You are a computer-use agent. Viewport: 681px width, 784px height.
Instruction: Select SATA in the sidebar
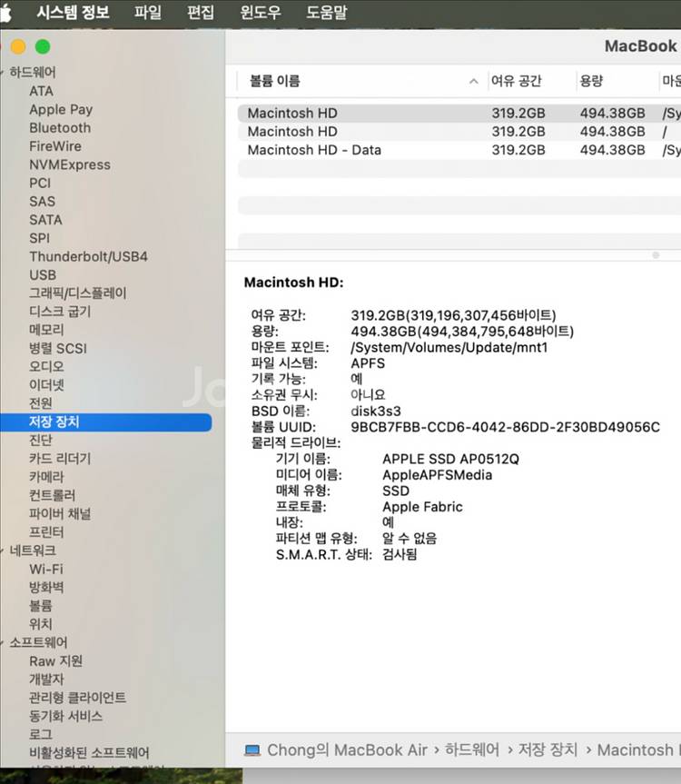(x=45, y=220)
